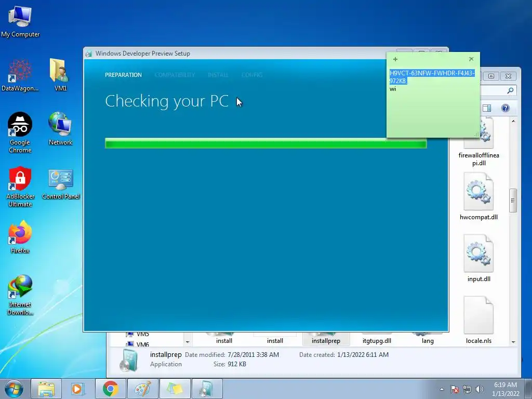Open Windows Explorer from the taskbar

coord(46,389)
